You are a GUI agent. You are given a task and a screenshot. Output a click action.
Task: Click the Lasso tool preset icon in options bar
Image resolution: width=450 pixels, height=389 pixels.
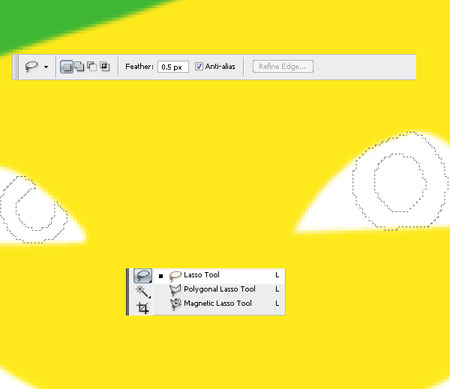coord(32,67)
